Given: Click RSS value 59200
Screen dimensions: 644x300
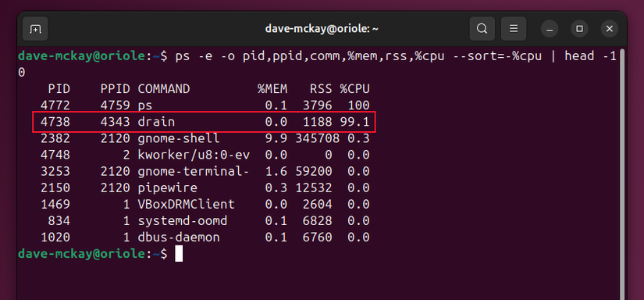Looking at the screenshot, I should tap(313, 171).
